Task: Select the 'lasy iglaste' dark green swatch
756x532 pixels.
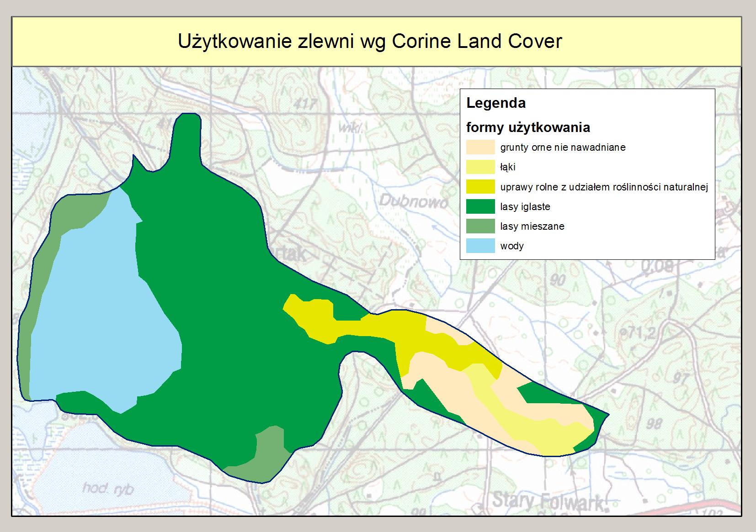Action: (x=480, y=206)
